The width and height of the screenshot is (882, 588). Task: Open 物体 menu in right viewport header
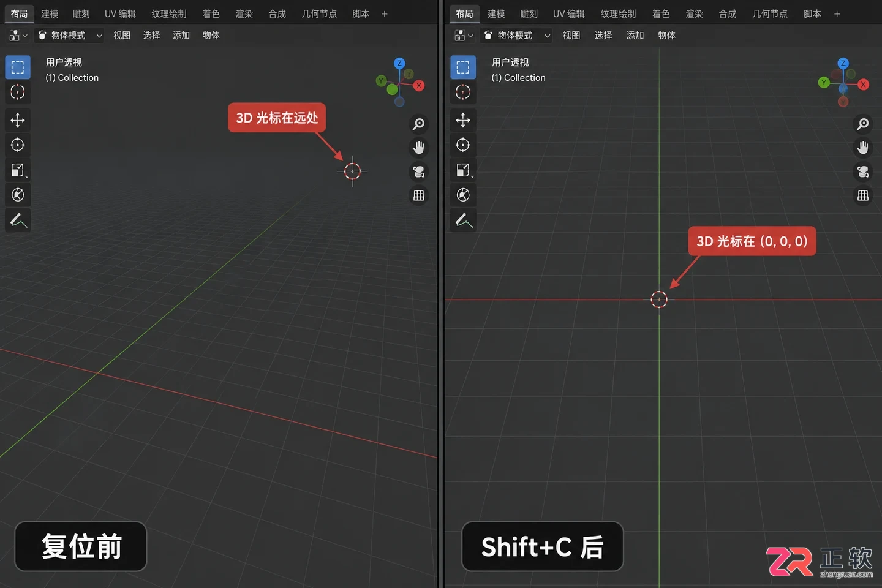pyautogui.click(x=667, y=36)
